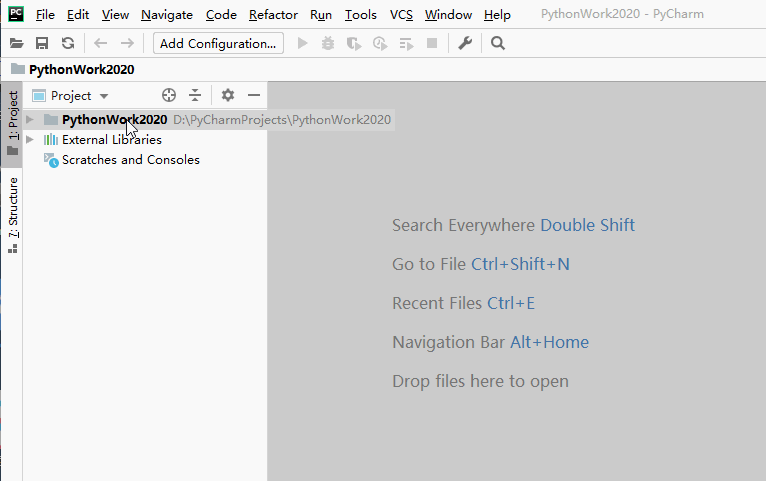Click the PythonWork2020 folder icon in navigation bar
This screenshot has width=766, height=481.
point(18,69)
